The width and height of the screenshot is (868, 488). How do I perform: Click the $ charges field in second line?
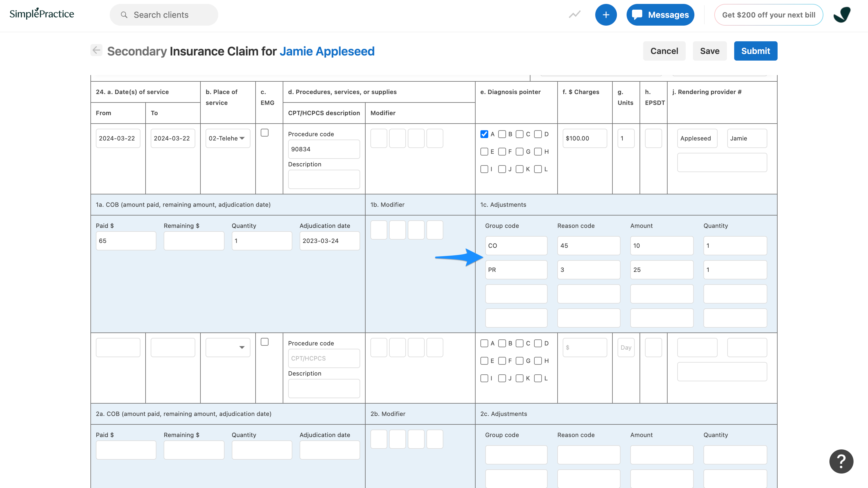[x=585, y=348]
